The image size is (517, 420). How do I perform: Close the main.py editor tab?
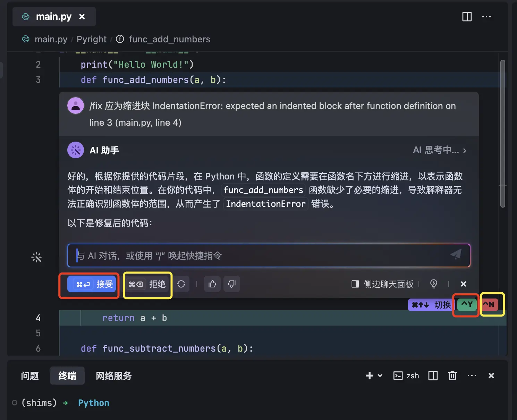(82, 17)
